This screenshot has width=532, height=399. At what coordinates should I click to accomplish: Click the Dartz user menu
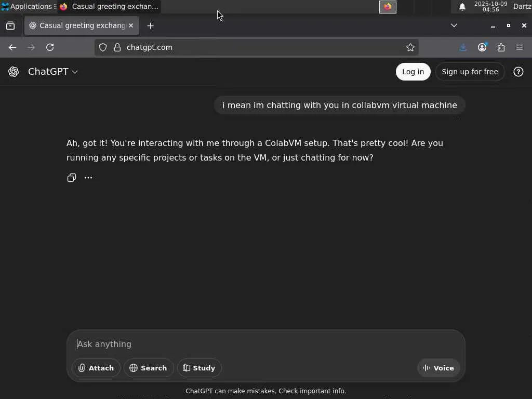(522, 6)
